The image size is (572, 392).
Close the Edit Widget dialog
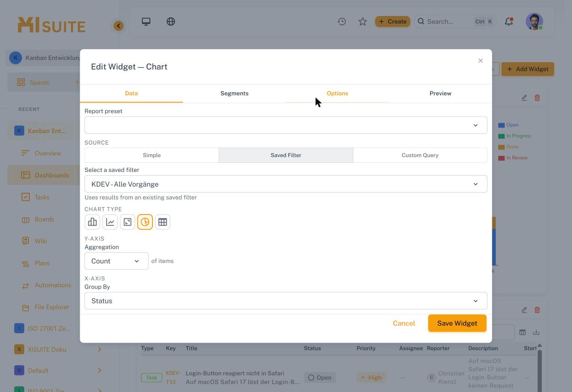480,60
